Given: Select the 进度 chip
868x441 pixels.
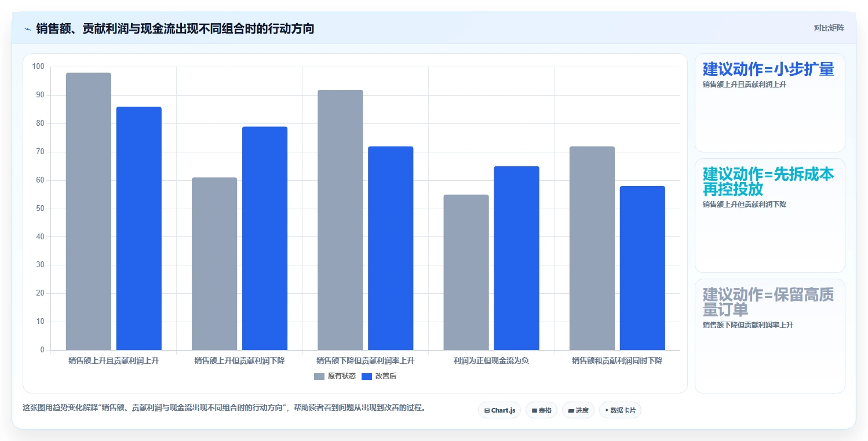Looking at the screenshot, I should (578, 410).
